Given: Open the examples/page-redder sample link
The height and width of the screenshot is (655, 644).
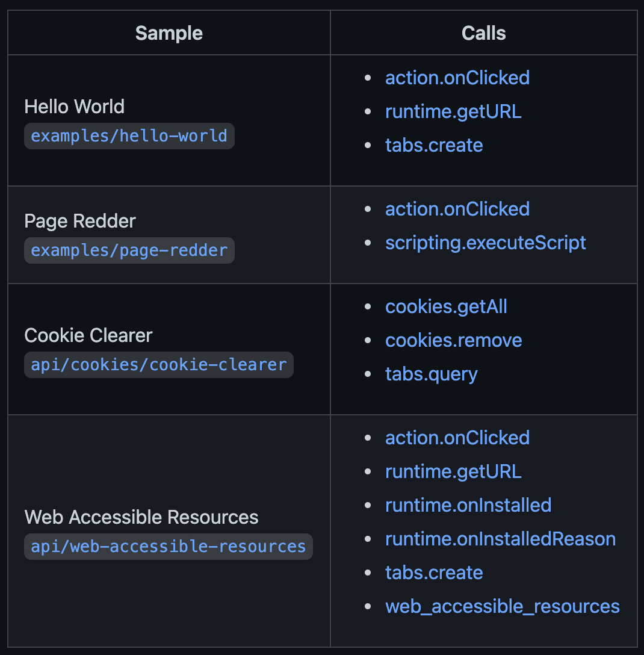Looking at the screenshot, I should tap(129, 250).
